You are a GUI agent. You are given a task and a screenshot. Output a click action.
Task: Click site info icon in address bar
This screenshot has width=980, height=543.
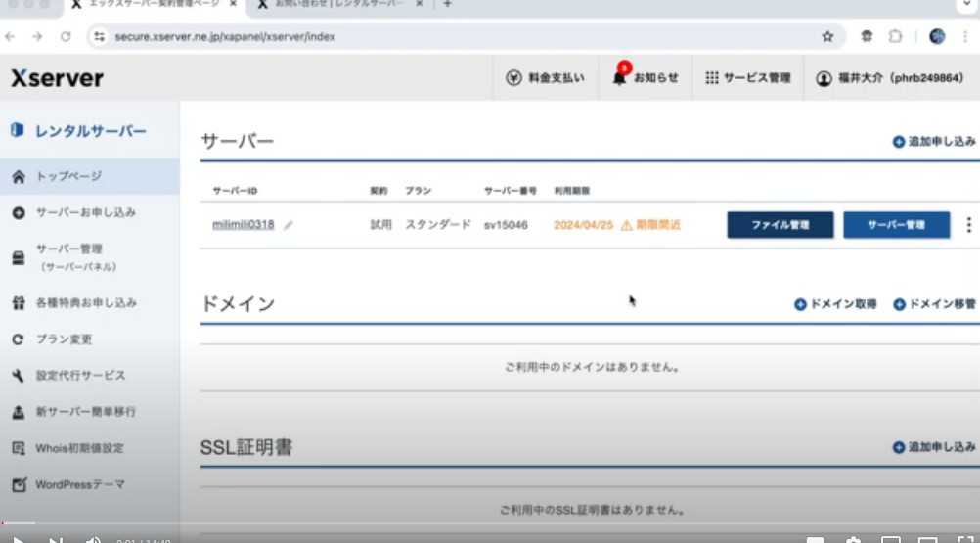tap(100, 37)
